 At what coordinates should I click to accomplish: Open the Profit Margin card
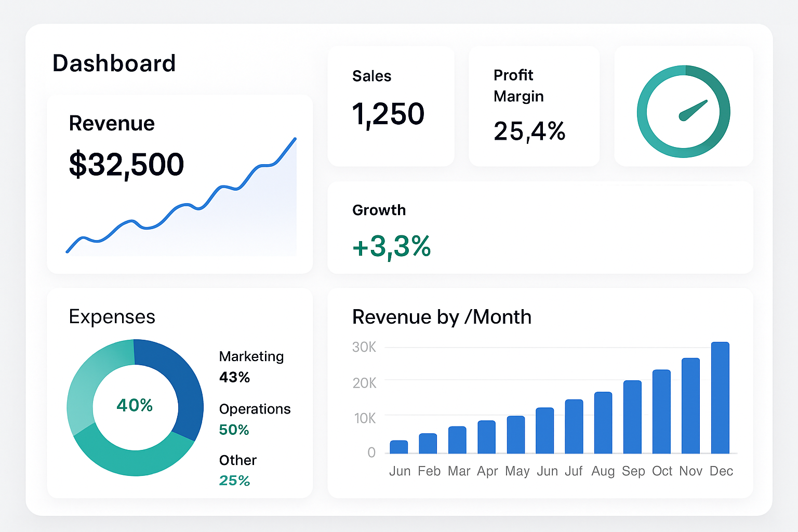pyautogui.click(x=534, y=106)
